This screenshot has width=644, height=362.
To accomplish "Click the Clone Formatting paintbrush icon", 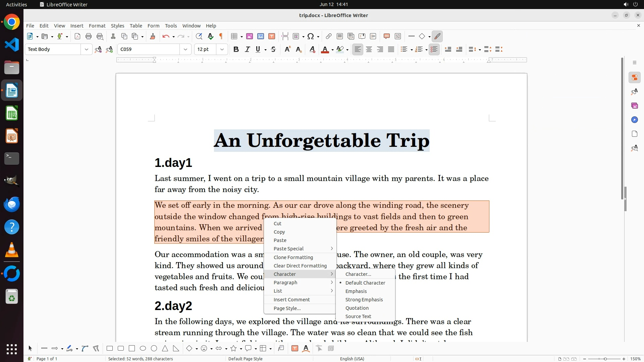I will click(152, 37).
